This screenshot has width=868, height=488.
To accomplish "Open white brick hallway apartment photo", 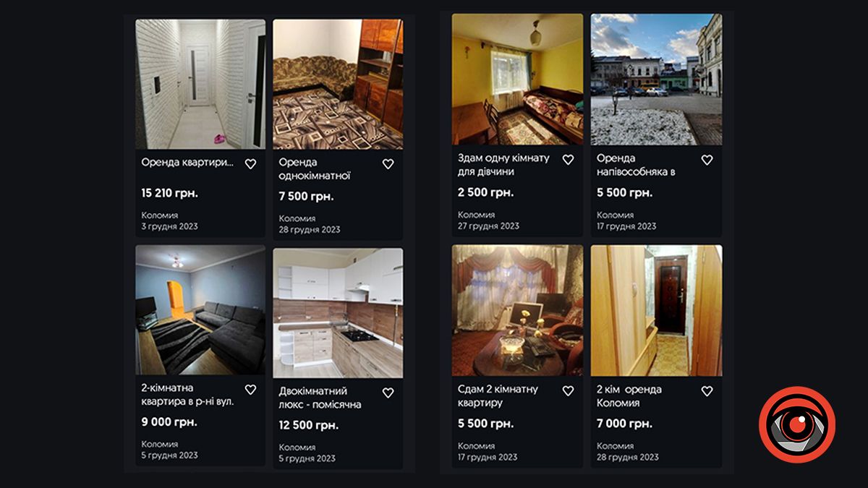I will (200, 84).
